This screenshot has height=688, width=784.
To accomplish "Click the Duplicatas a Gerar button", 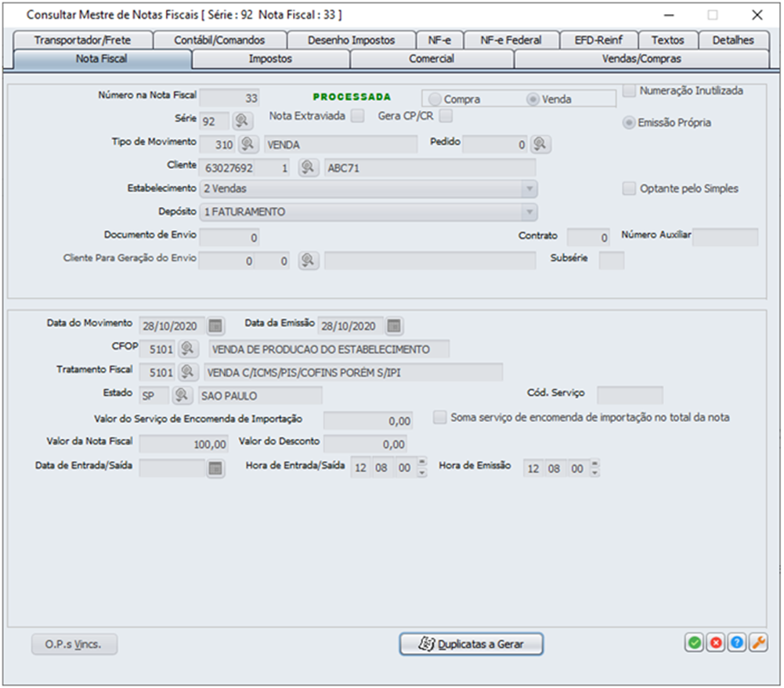I will pyautogui.click(x=471, y=644).
